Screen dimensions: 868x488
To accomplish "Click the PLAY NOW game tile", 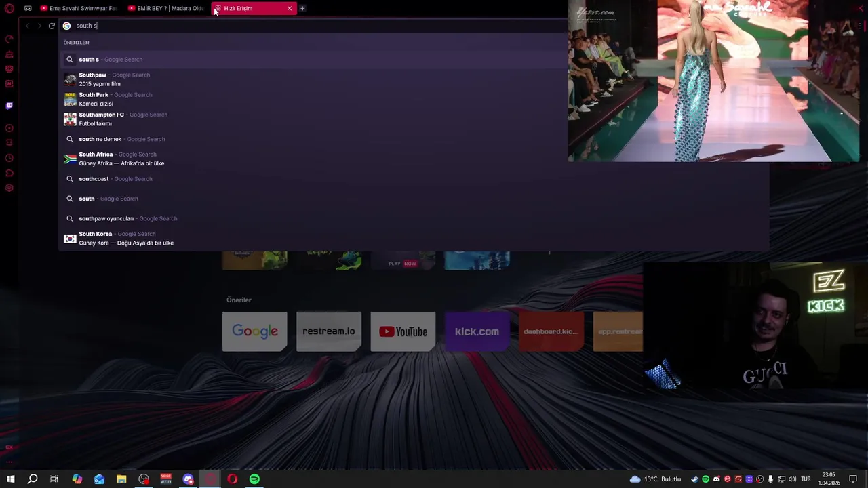I will (402, 261).
